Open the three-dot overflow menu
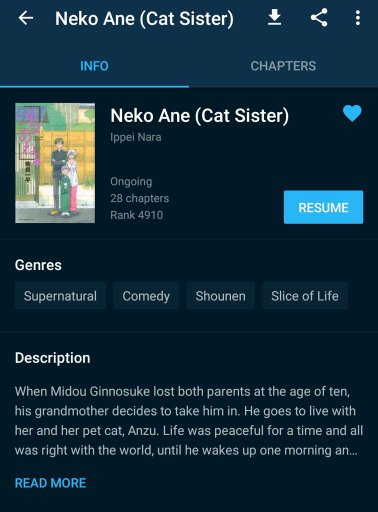 [358, 18]
